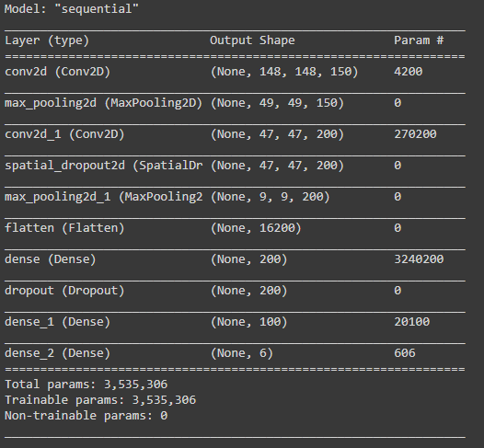The height and width of the screenshot is (448, 484).
Task: Select dense_2 (Dense) layer name
Action: 57,353
